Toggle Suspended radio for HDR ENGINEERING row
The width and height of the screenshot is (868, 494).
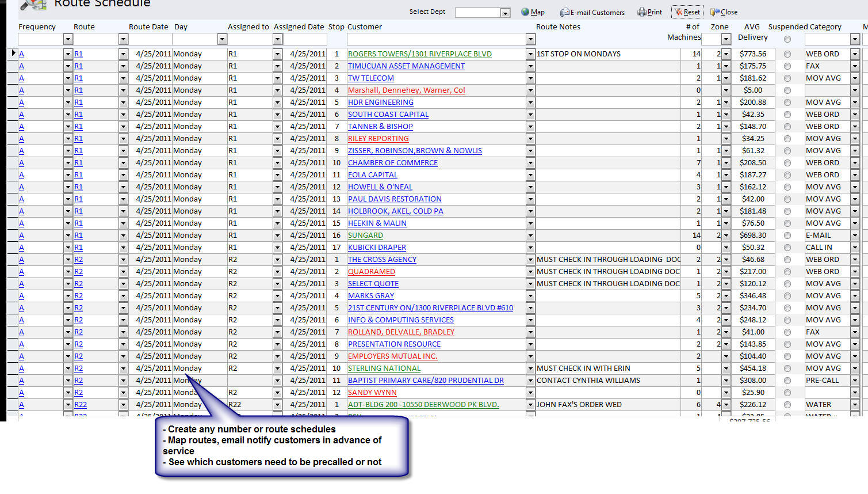[787, 102]
